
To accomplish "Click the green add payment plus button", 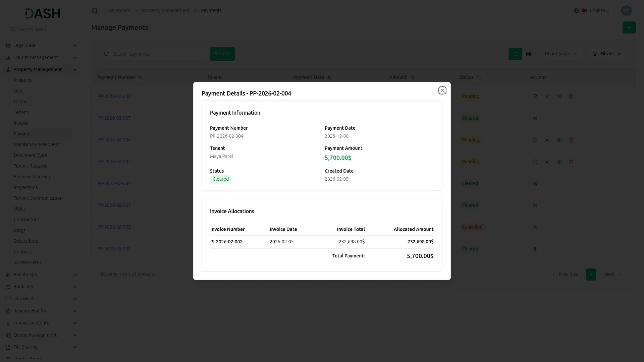I will click(x=629, y=27).
